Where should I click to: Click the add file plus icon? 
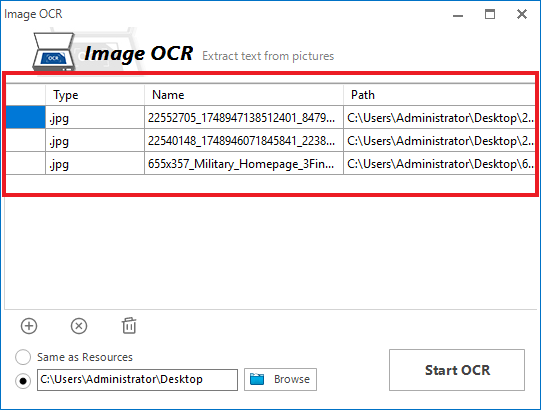pyautogui.click(x=29, y=326)
